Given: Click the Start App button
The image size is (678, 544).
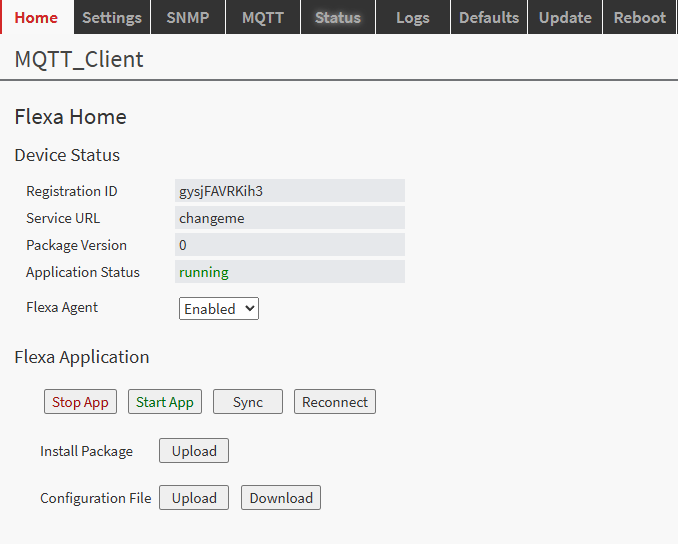Looking at the screenshot, I should coord(165,402).
